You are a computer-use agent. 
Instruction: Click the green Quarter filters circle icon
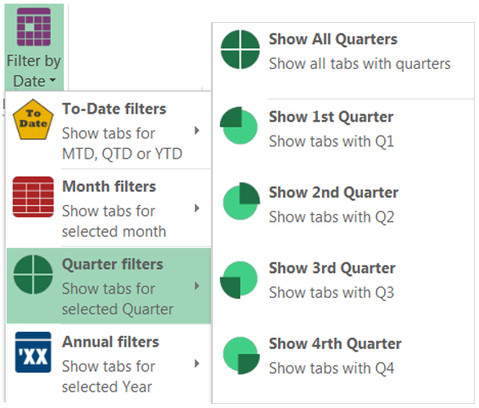(x=33, y=274)
